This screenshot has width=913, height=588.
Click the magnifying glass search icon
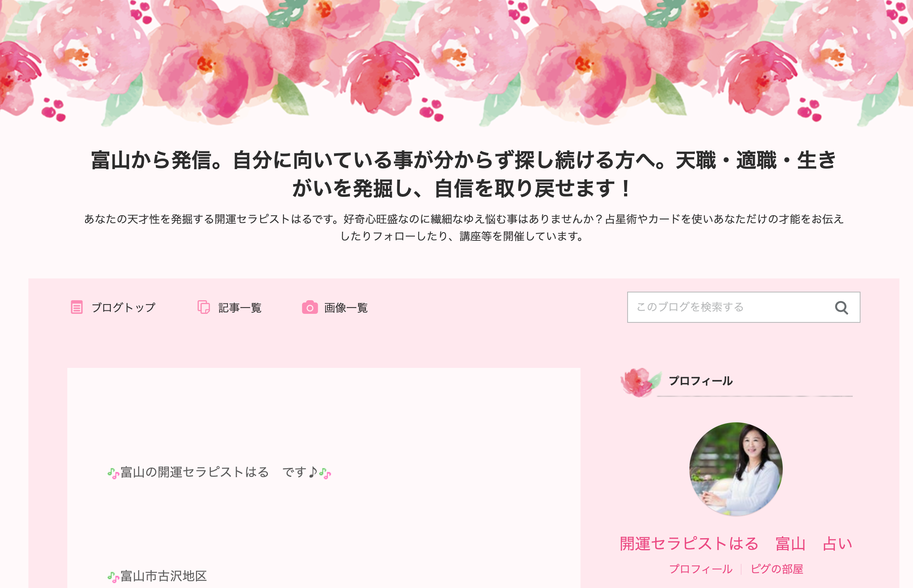pos(841,308)
